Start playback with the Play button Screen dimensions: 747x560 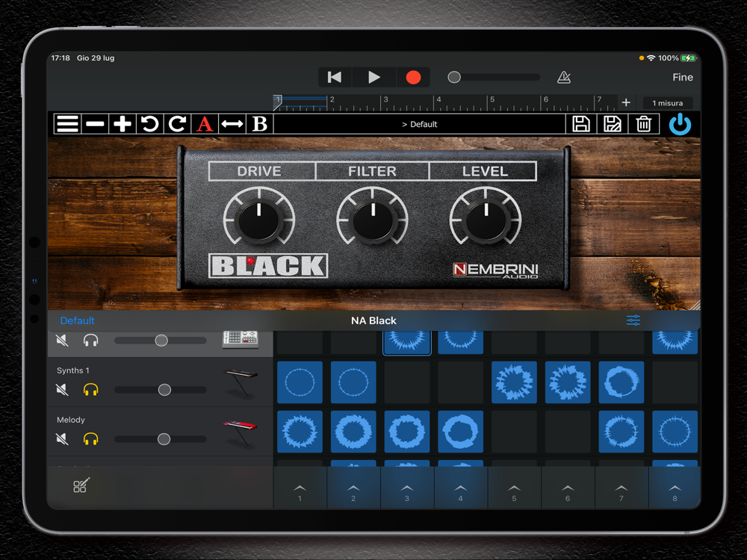click(x=374, y=77)
